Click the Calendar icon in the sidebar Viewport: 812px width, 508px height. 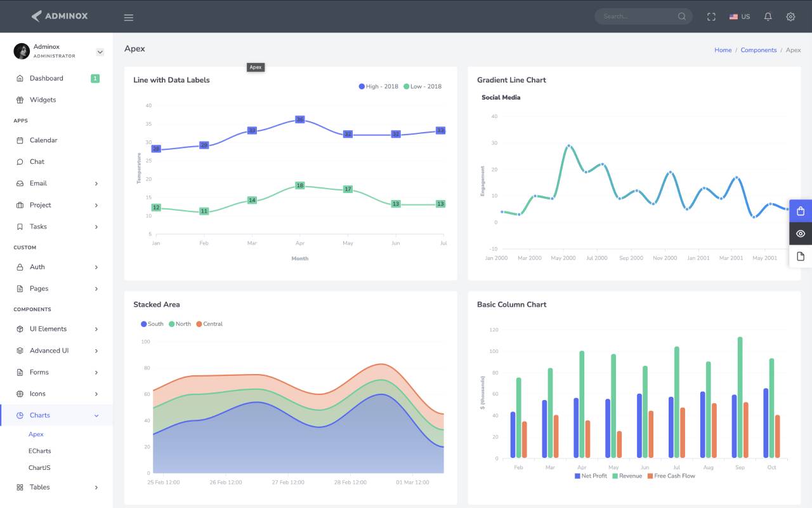(x=20, y=140)
